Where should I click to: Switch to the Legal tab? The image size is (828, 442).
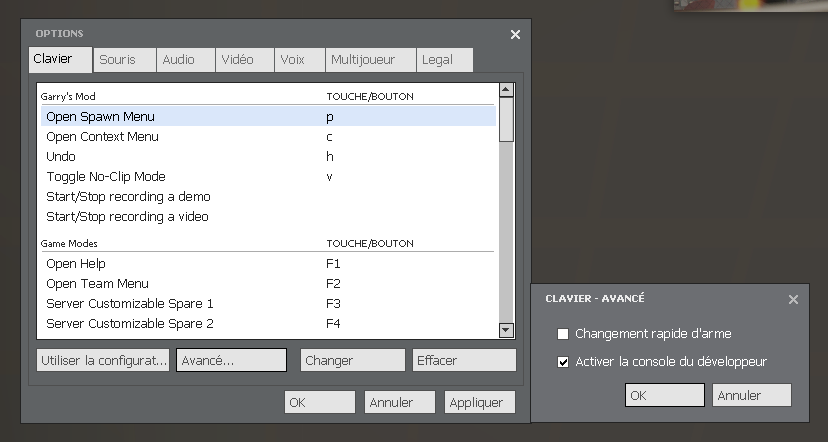[445, 60]
